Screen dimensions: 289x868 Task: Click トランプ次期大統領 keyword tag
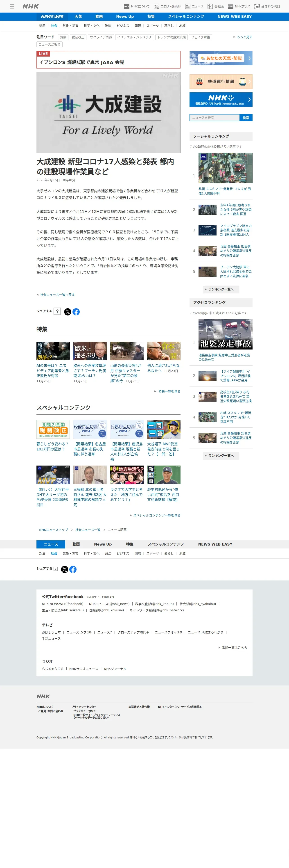(172, 37)
